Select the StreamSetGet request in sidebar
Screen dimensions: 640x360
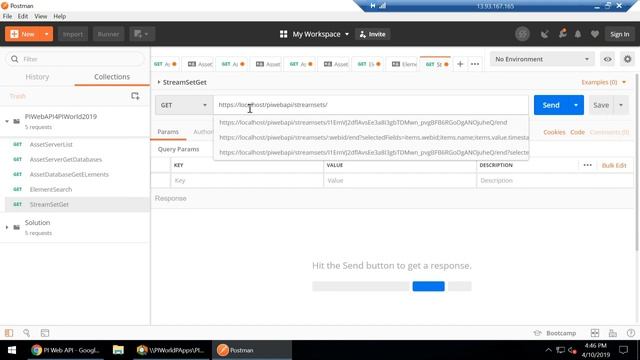(x=77, y=204)
